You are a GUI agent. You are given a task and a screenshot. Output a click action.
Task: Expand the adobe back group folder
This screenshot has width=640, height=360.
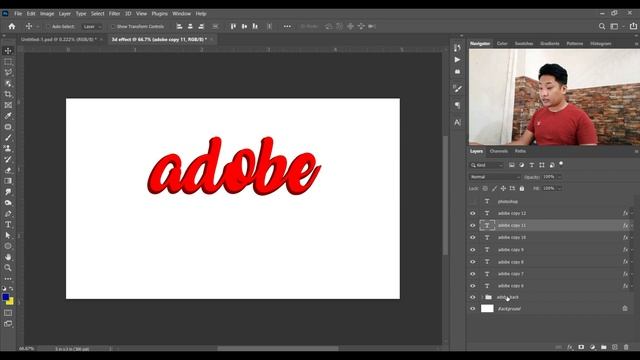[482, 297]
